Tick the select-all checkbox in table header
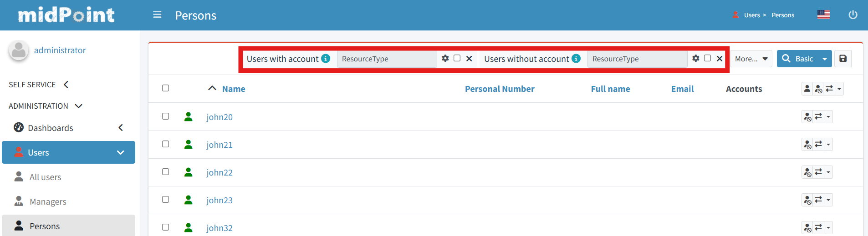This screenshot has width=868, height=236. click(x=165, y=88)
